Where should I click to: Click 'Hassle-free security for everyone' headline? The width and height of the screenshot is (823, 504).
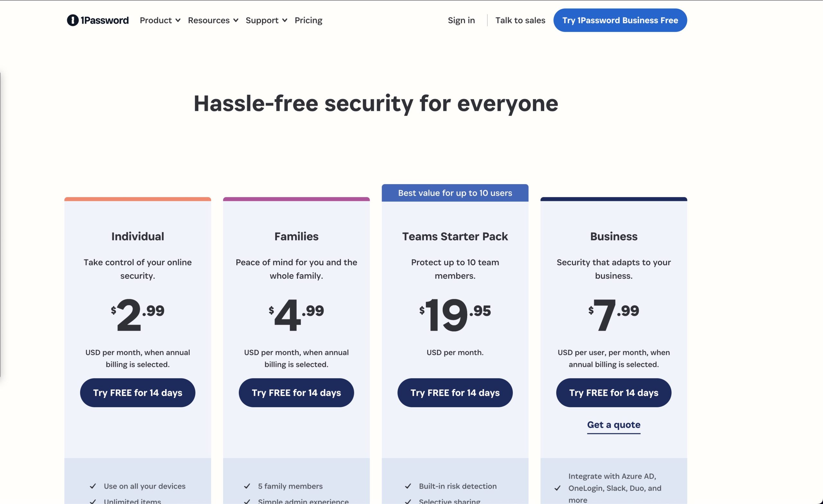click(376, 104)
